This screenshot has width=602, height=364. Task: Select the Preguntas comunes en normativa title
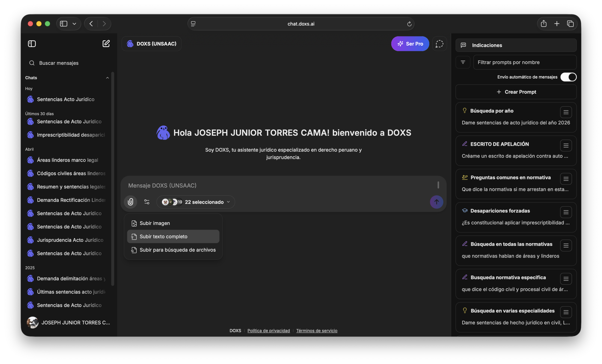pos(511,177)
